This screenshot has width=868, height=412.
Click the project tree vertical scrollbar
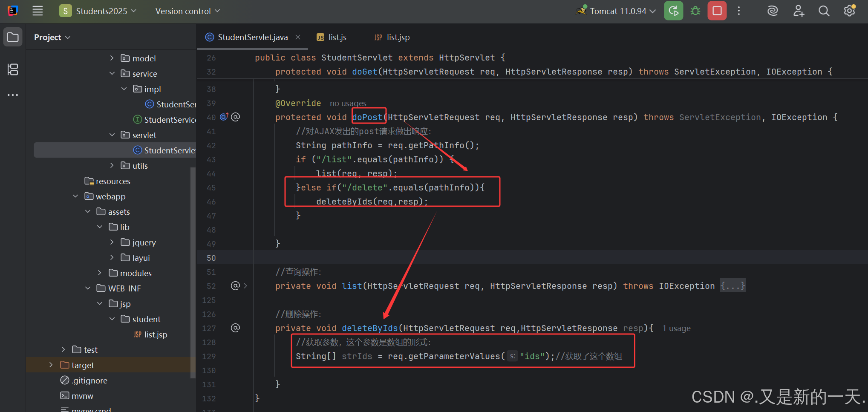pos(193,273)
